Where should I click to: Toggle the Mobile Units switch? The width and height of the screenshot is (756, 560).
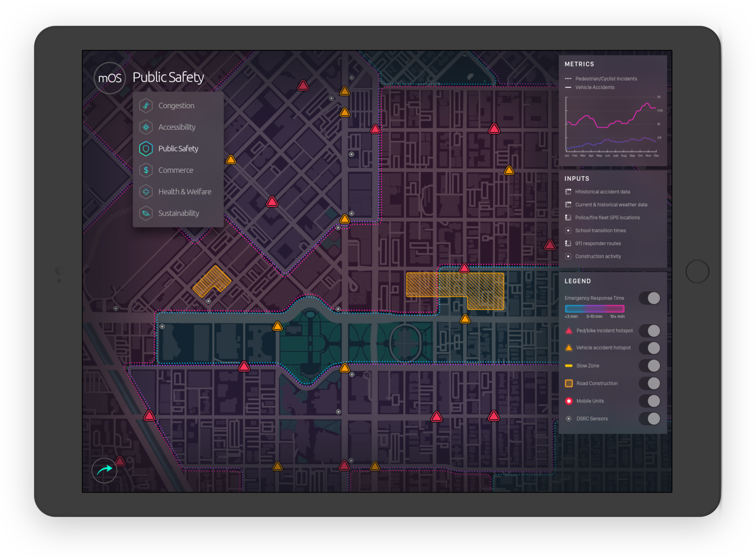(x=650, y=401)
